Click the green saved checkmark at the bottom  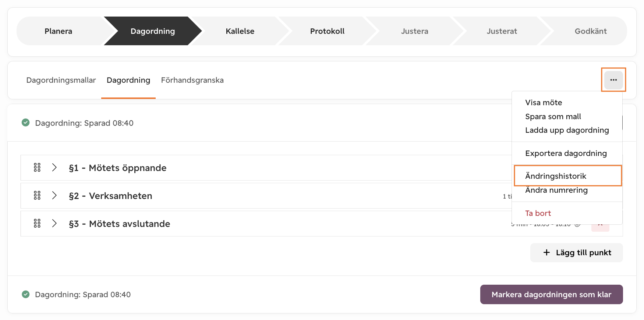click(x=25, y=294)
